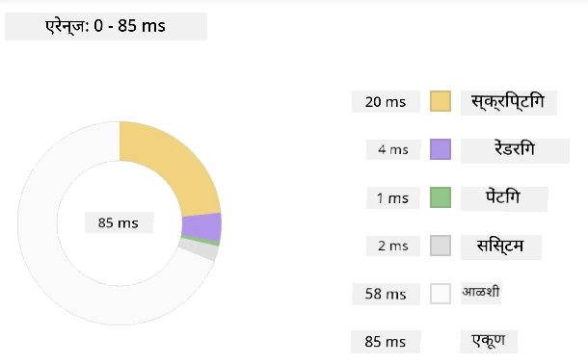Click the 85 ms value beside एकूण
This screenshot has height=364, width=588.
(x=386, y=342)
